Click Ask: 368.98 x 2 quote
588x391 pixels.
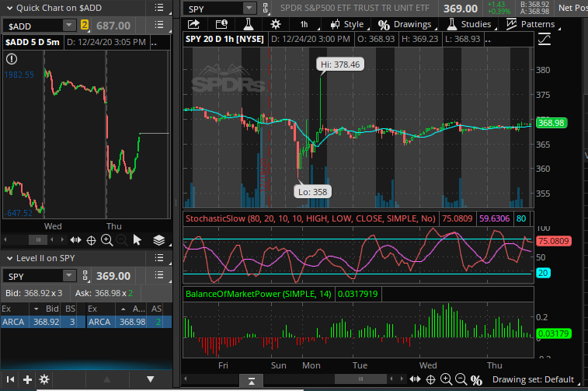point(104,293)
